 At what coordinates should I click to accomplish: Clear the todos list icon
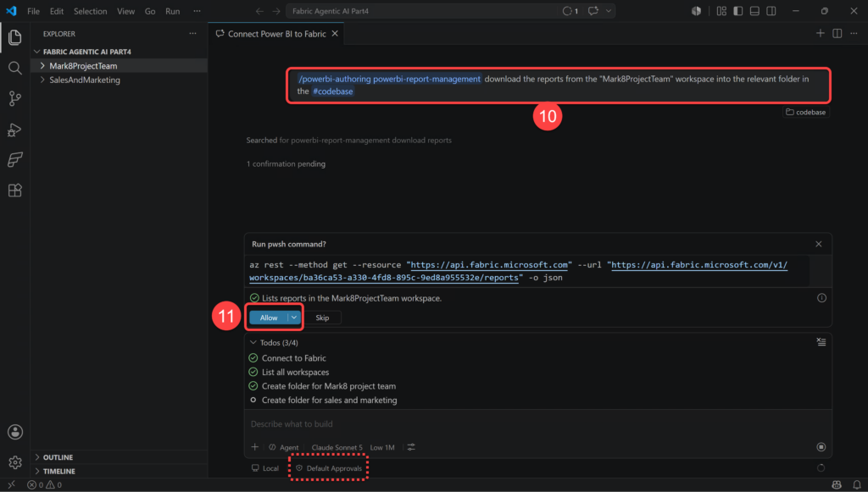click(x=821, y=342)
